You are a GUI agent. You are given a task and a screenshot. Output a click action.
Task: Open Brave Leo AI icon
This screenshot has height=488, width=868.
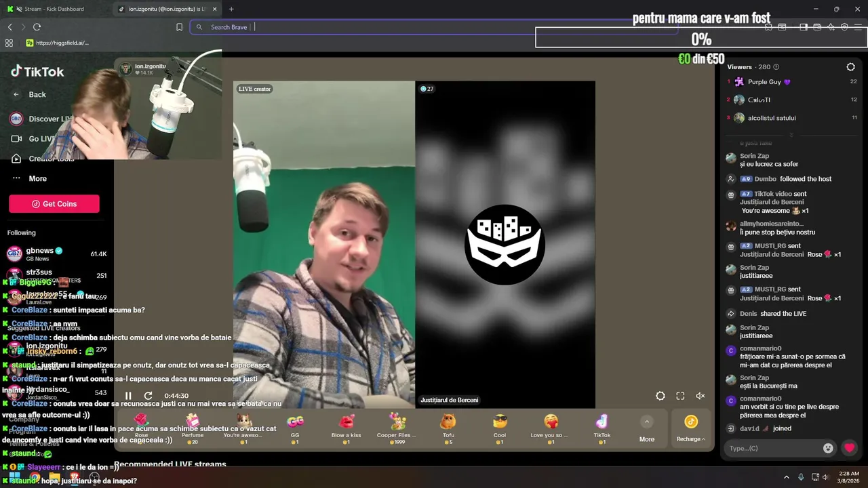(831, 27)
